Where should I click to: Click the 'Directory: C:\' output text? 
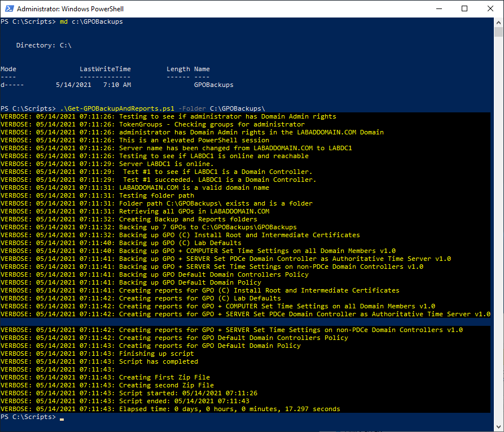click(x=43, y=45)
